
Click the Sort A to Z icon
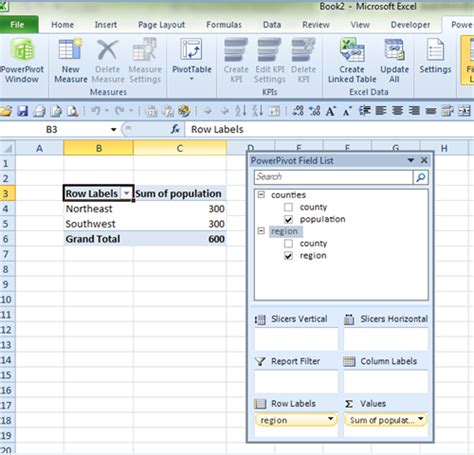coord(241,111)
